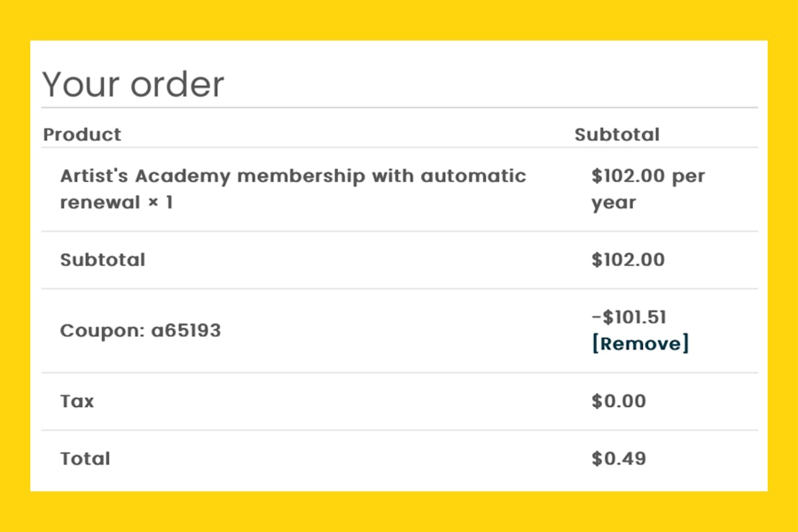Screen dimensions: 798x532
Task: Select the Artist's Academy membership product name
Action: tap(293, 189)
